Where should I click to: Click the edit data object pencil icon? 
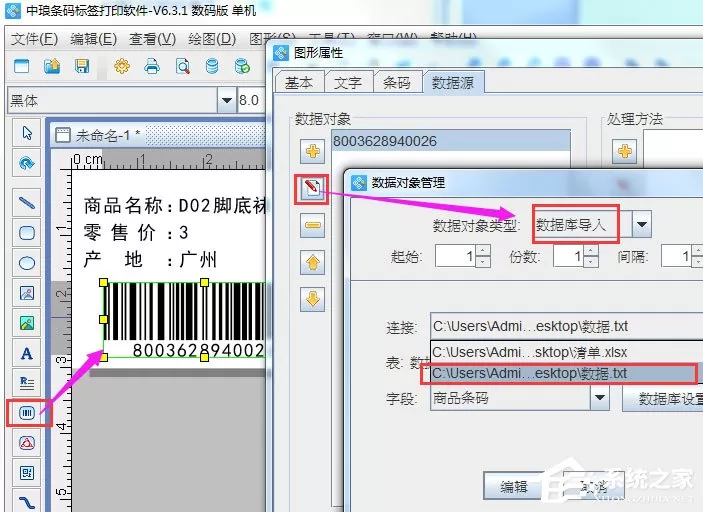click(312, 188)
